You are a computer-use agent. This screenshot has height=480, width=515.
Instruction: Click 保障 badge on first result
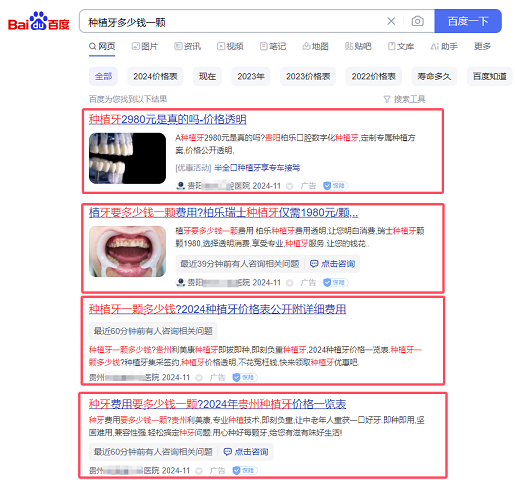coord(335,186)
